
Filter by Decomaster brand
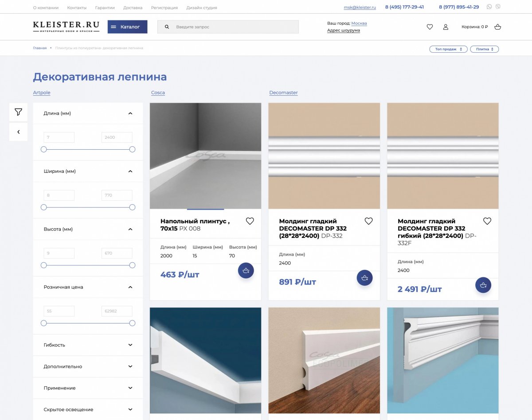pyautogui.click(x=283, y=93)
